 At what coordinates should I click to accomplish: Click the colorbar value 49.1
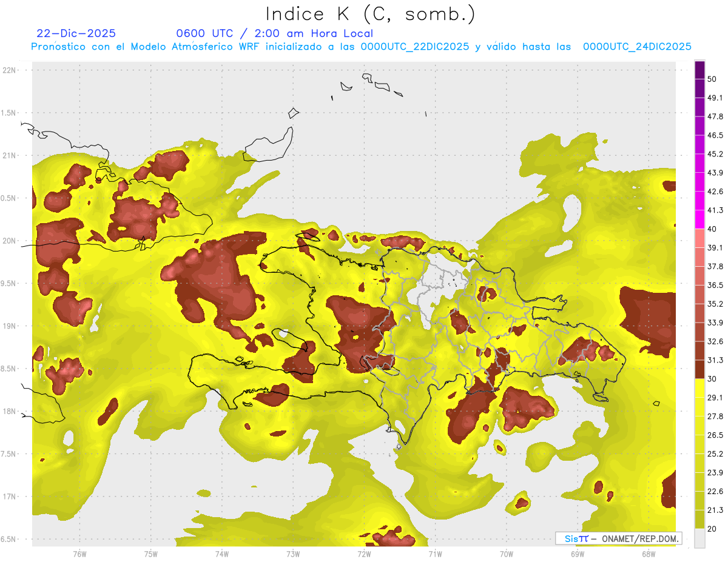(715, 98)
